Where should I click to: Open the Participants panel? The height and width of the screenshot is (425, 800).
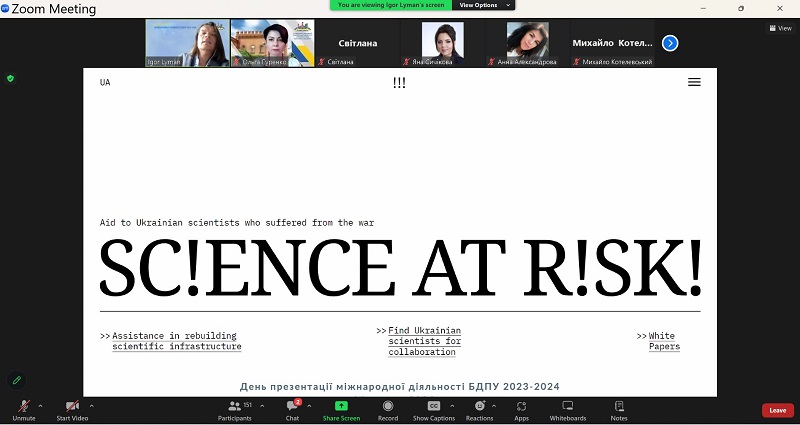(x=235, y=408)
